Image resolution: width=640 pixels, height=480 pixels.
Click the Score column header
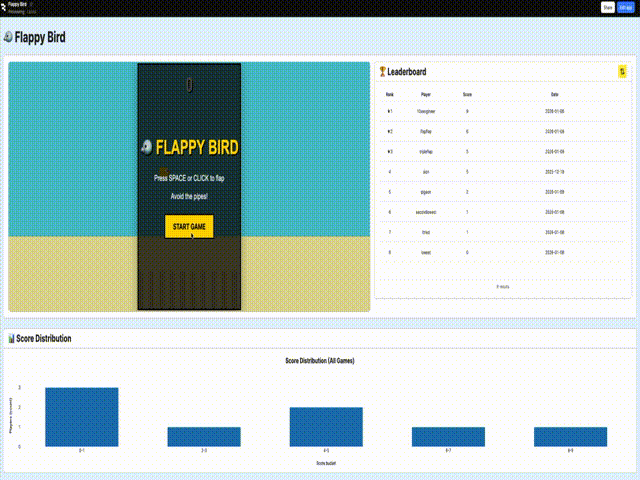[467, 93]
